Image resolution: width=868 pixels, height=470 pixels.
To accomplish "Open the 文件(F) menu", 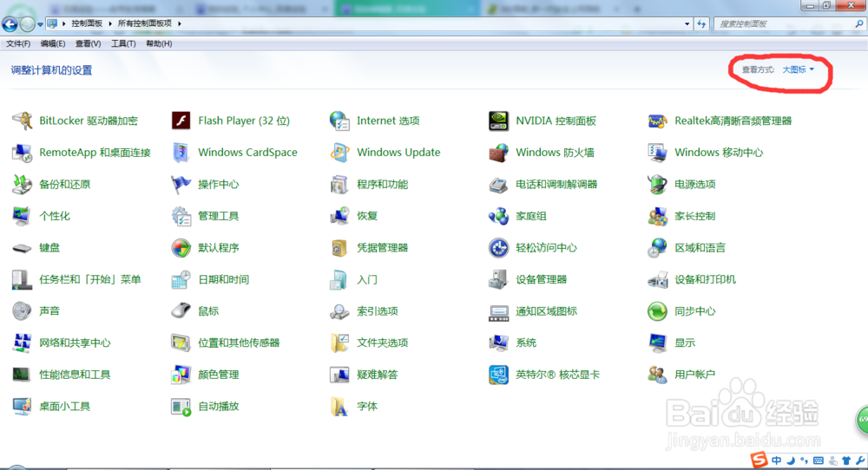I will click(x=18, y=43).
